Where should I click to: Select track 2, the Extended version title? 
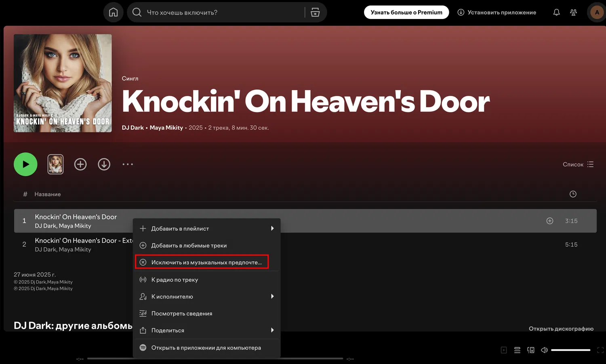tap(84, 241)
